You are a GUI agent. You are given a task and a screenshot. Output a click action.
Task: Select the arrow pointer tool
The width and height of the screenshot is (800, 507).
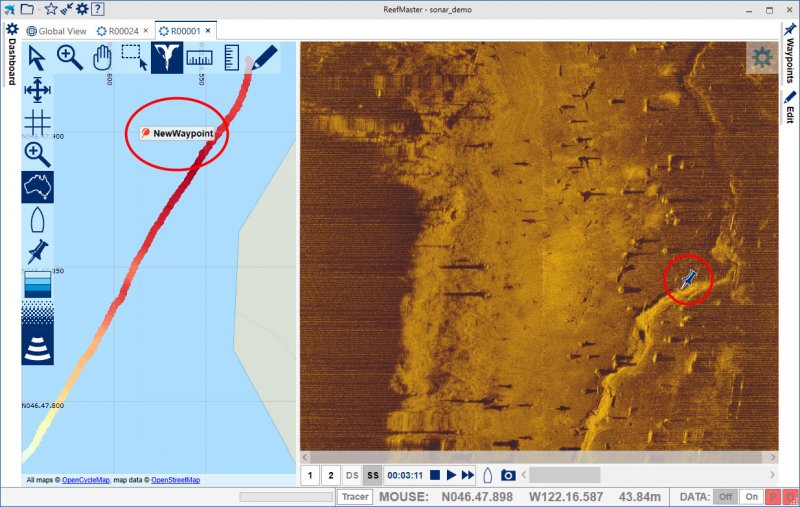38,58
